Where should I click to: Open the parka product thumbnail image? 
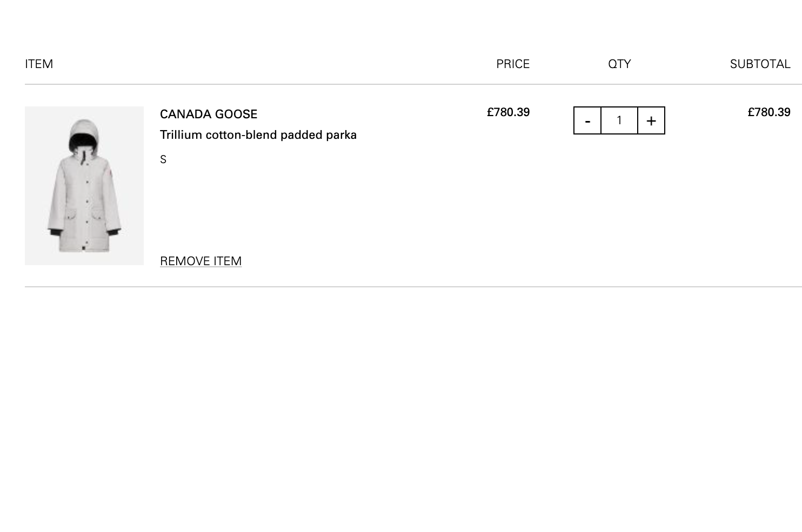tap(84, 185)
